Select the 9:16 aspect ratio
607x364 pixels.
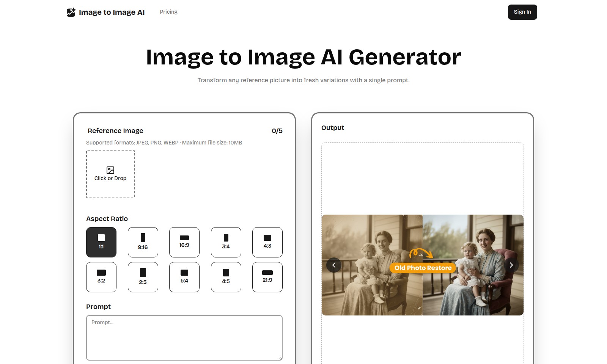pyautogui.click(x=143, y=242)
